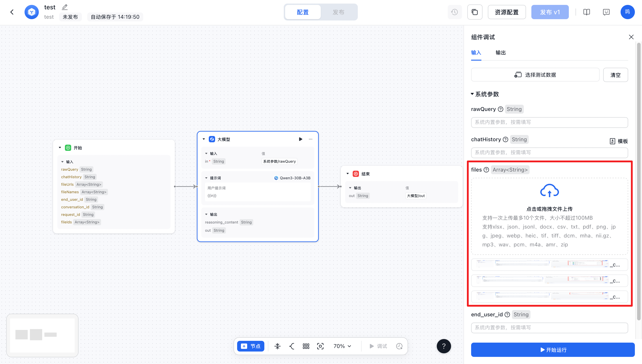Viewport: 642px width, 364px height.
Task: Open the 大模型 node more options menu
Action: pyautogui.click(x=310, y=139)
